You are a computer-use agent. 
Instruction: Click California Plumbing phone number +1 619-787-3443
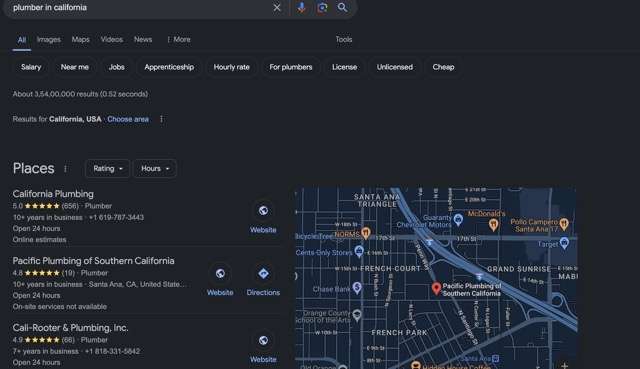click(116, 218)
